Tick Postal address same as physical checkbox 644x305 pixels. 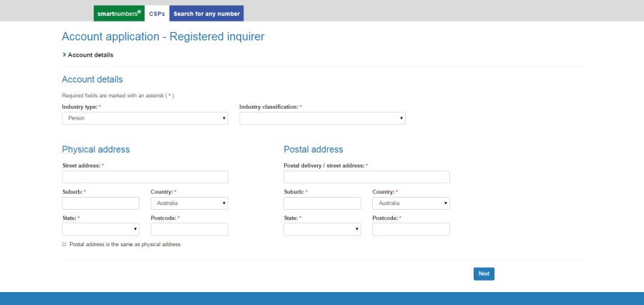(x=64, y=244)
